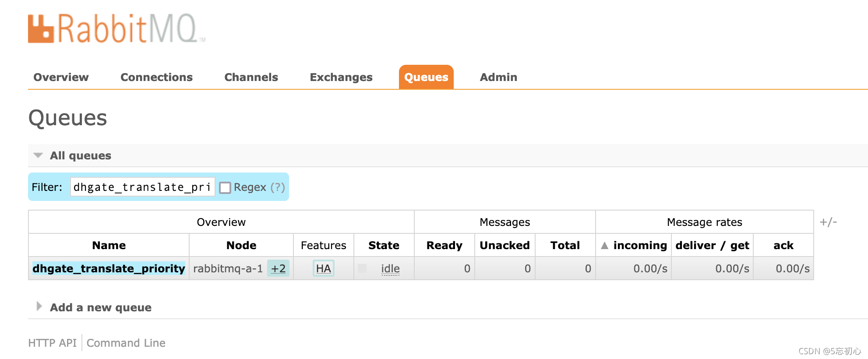Go to the Exchanges tab
This screenshot has width=868, height=359.
click(x=341, y=77)
